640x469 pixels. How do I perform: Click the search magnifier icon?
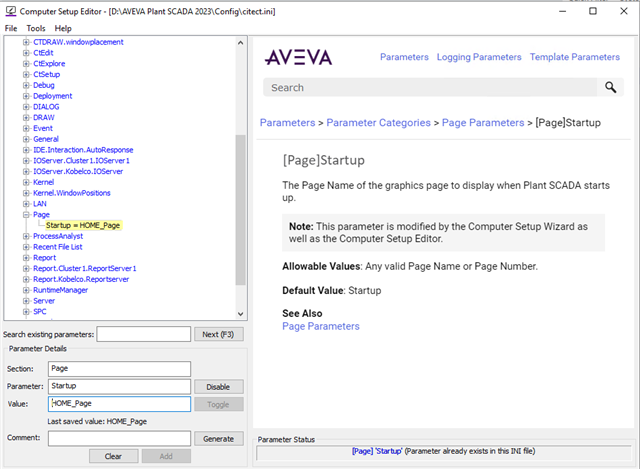pyautogui.click(x=610, y=87)
